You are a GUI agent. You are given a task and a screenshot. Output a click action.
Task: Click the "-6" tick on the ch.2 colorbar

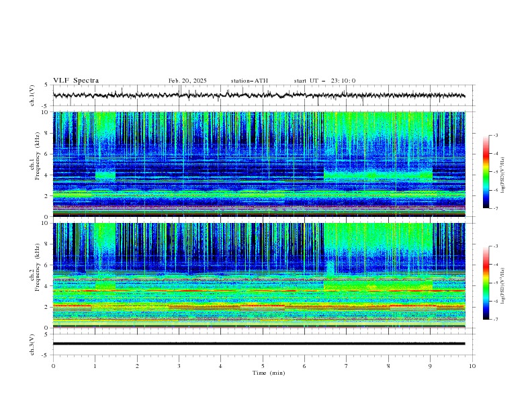[x=495, y=301]
